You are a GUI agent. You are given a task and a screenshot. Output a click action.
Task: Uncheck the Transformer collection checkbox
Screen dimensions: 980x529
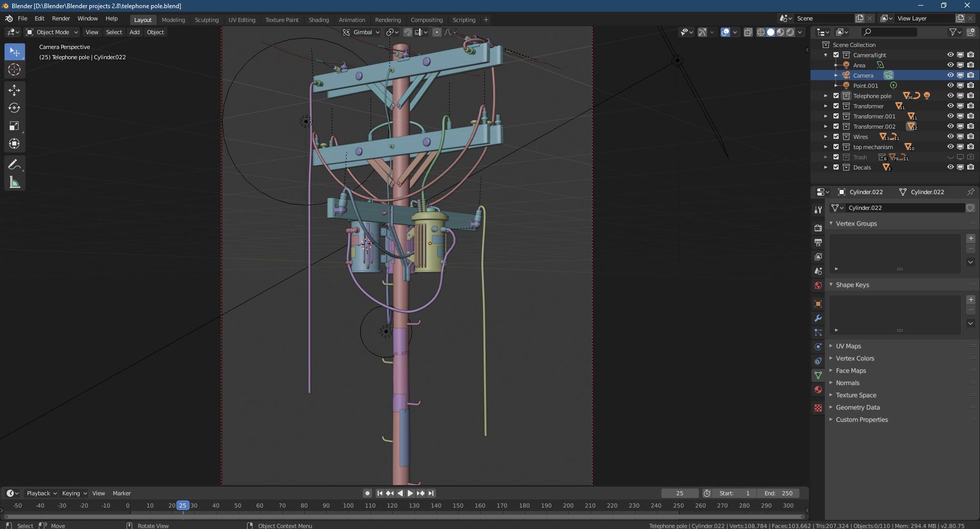(x=836, y=106)
